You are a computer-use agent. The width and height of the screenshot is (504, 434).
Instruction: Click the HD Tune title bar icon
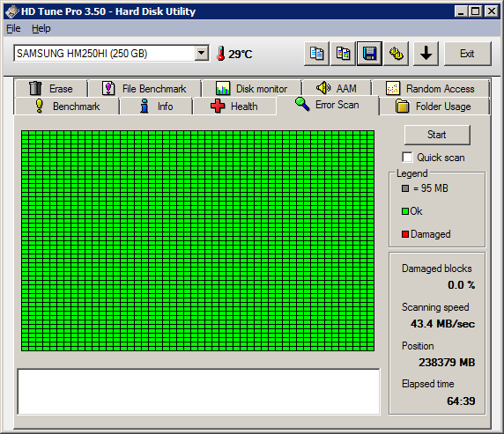(12, 11)
